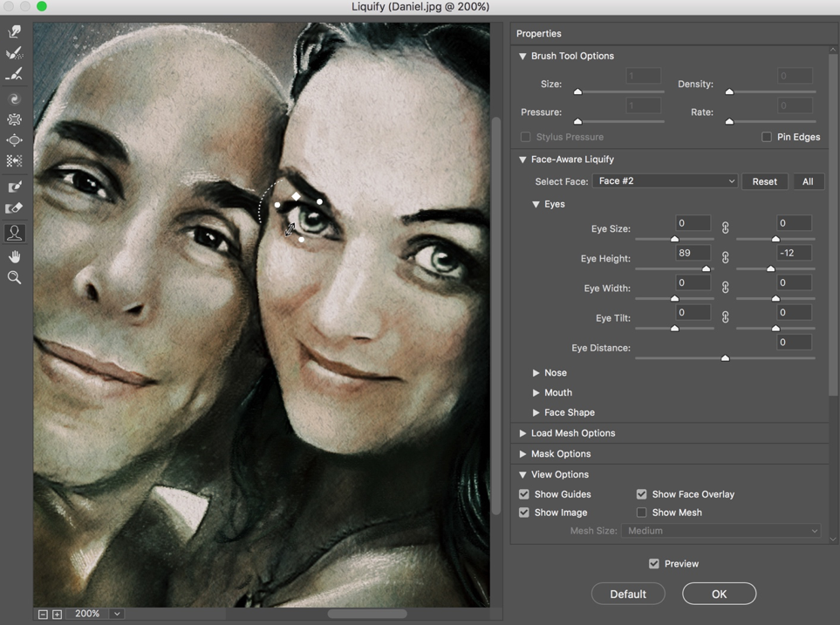This screenshot has width=840, height=625.
Task: Toggle the Eye Size link icon
Action: 725,228
